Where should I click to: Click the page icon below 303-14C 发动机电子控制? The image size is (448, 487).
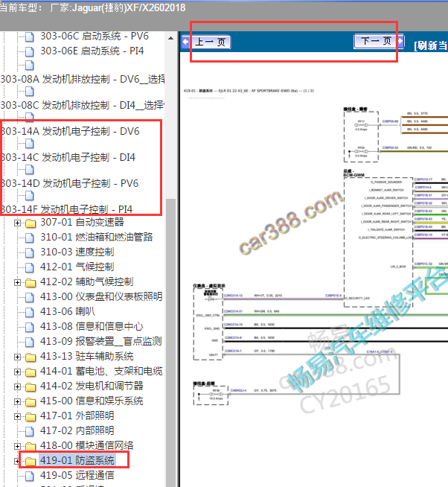tap(30, 170)
